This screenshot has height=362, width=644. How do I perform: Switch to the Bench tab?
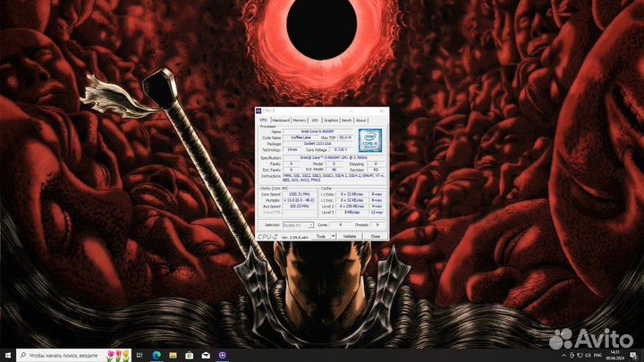(x=347, y=121)
